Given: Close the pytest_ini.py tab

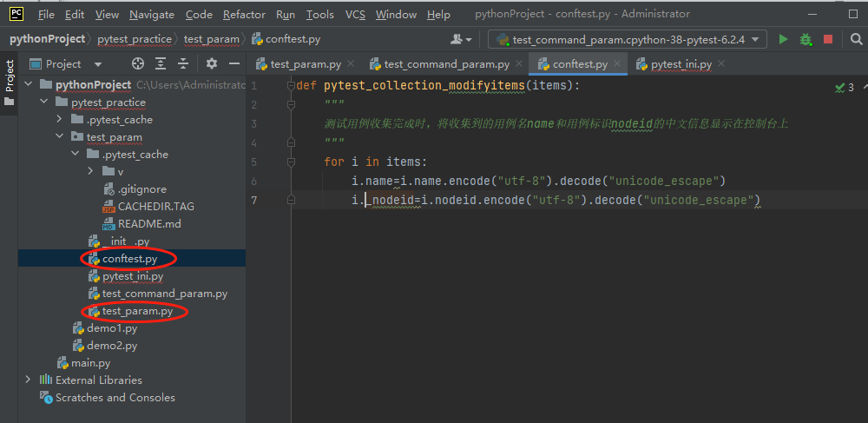Looking at the screenshot, I should pyautogui.click(x=720, y=64).
